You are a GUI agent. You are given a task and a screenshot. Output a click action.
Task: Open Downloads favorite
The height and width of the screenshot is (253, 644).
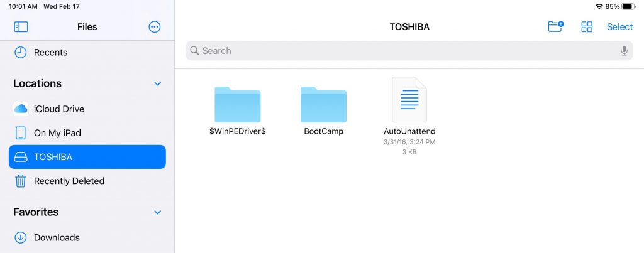point(87,237)
